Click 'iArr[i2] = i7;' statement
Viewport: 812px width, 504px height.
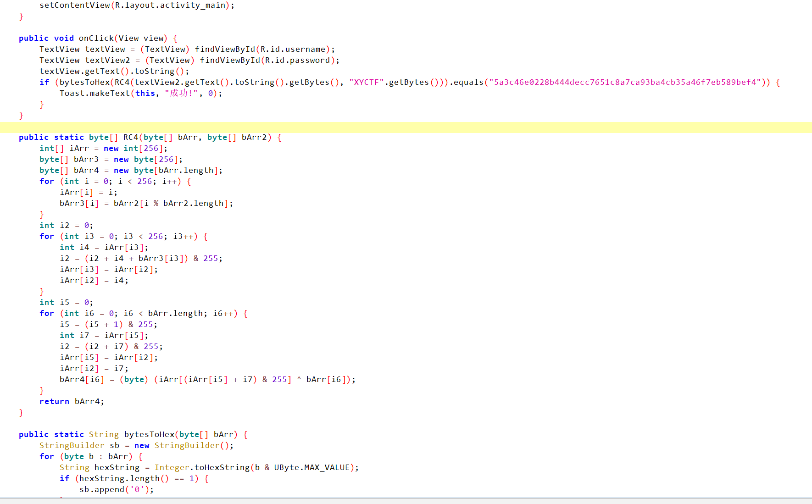(x=94, y=368)
